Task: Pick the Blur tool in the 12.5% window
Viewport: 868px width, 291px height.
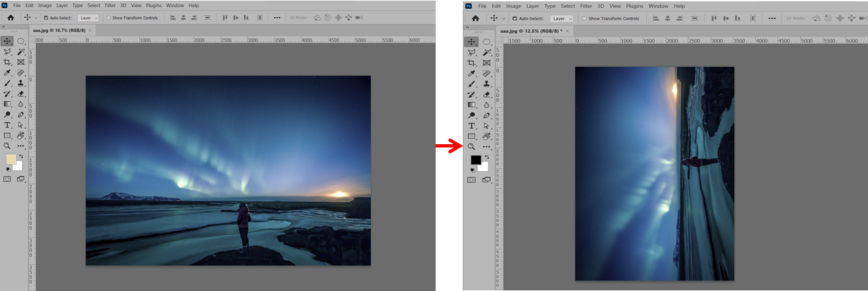Action: pos(487,104)
